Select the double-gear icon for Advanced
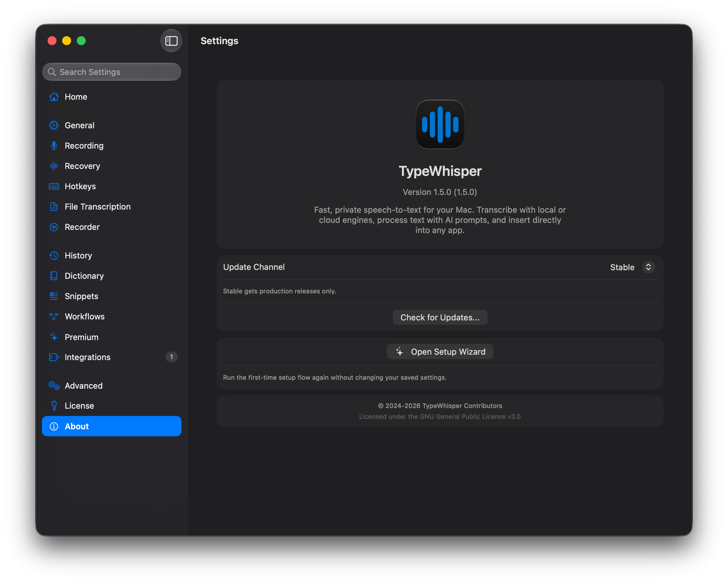Screen dimensions: 728x583 pyautogui.click(x=54, y=385)
